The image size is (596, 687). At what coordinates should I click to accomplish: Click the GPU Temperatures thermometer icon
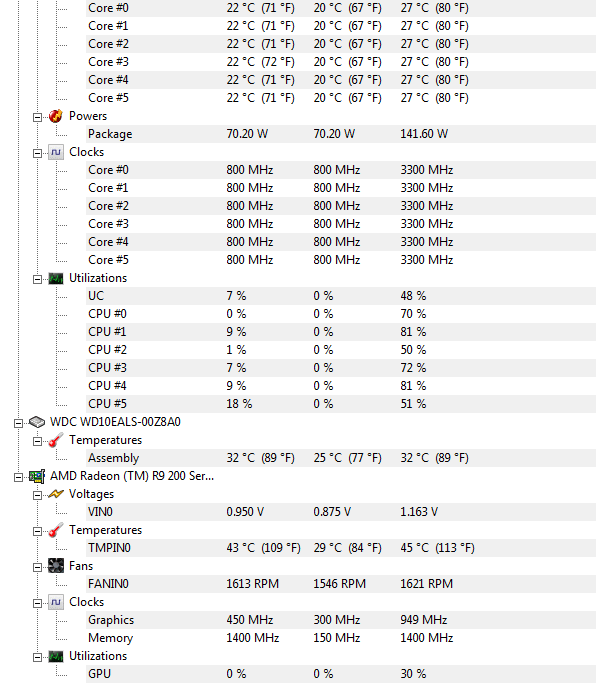point(56,530)
